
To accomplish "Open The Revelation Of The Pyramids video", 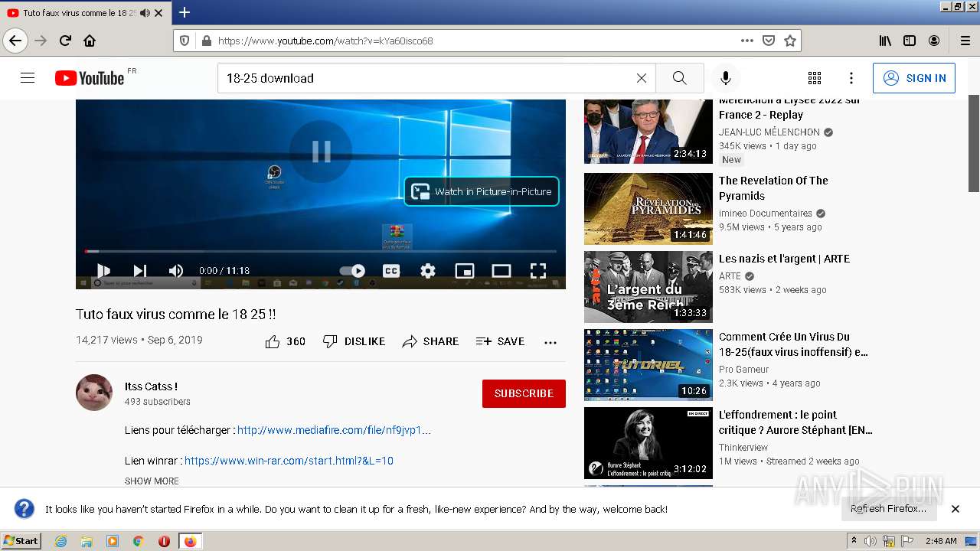I will (773, 188).
